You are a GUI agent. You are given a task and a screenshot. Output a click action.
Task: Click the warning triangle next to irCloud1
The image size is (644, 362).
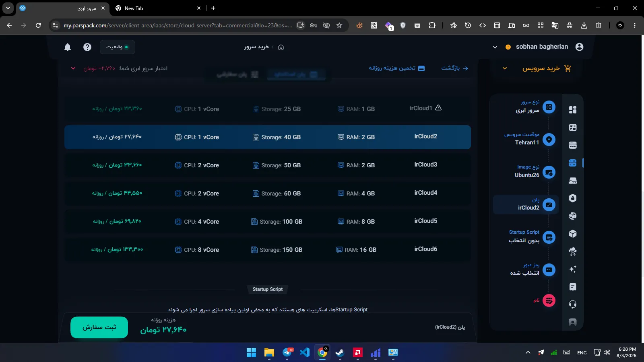[x=438, y=108]
